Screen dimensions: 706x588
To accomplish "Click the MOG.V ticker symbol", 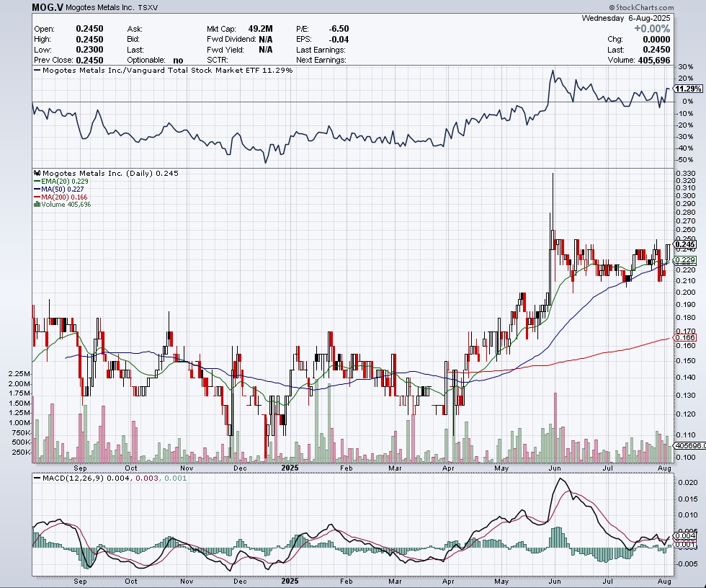I will 48,7.
